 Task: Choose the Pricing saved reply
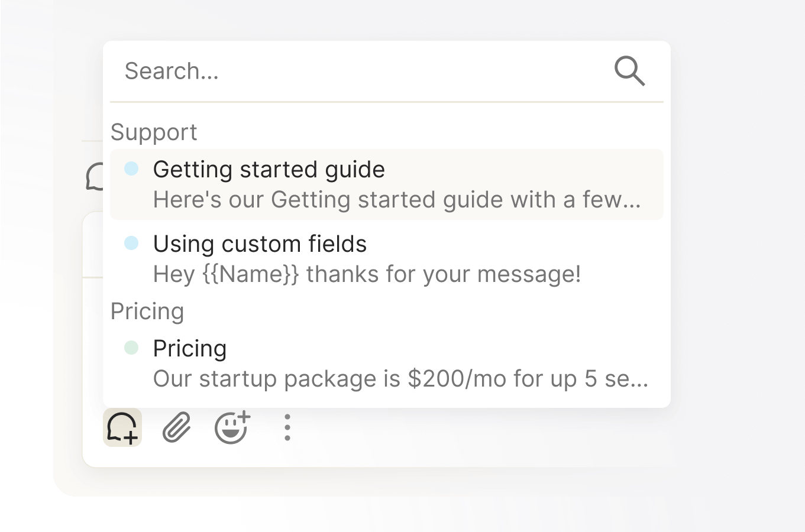[x=387, y=364]
